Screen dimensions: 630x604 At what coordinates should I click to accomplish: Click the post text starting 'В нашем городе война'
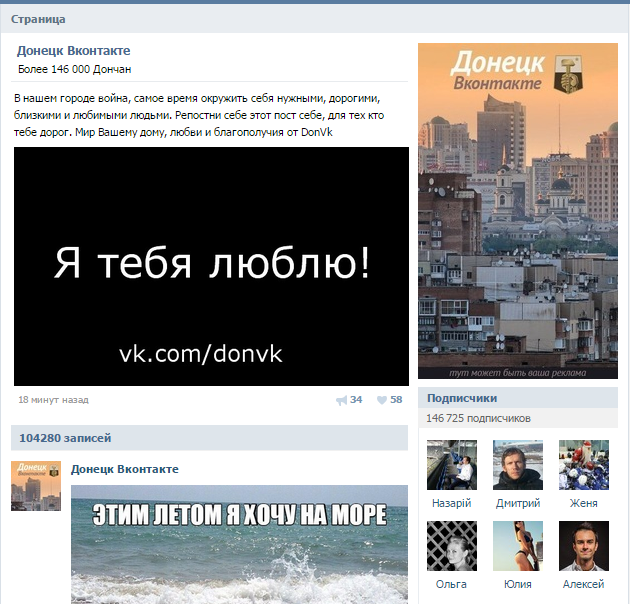click(199, 115)
